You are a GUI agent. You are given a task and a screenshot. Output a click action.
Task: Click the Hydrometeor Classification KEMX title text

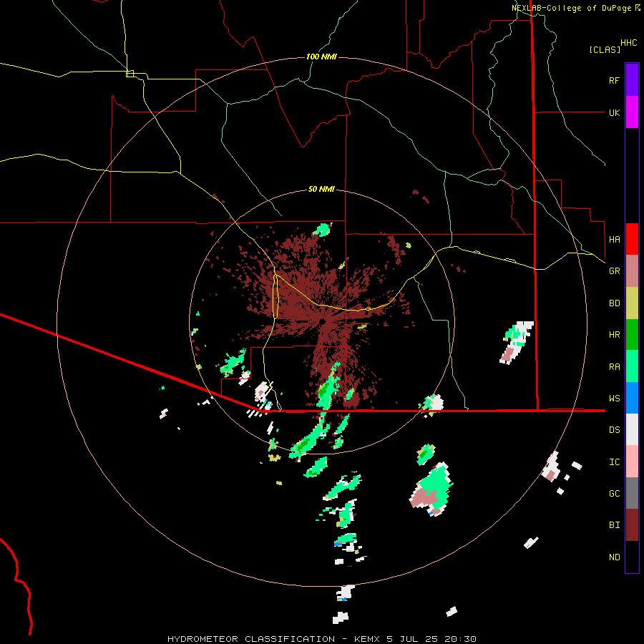pyautogui.click(x=321, y=639)
